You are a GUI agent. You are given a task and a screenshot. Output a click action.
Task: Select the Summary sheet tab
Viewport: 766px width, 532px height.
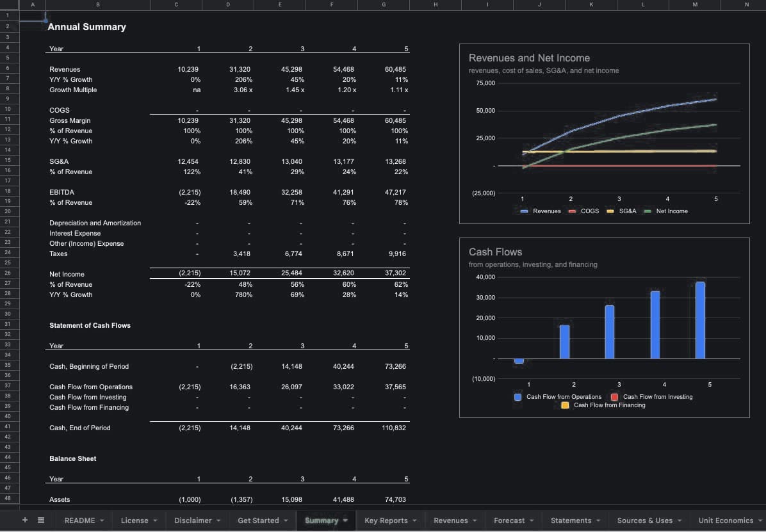[x=327, y=520]
